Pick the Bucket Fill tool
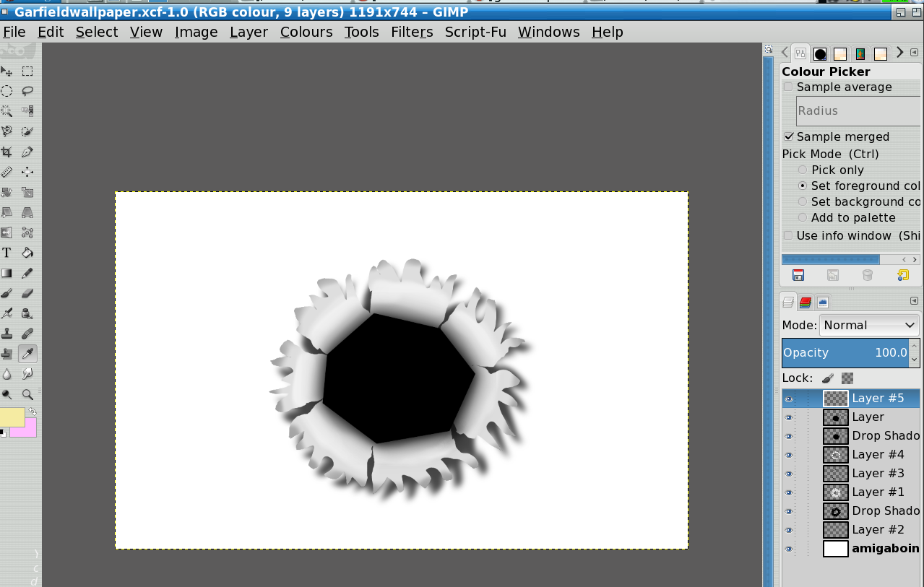This screenshot has width=924, height=587. point(27,253)
